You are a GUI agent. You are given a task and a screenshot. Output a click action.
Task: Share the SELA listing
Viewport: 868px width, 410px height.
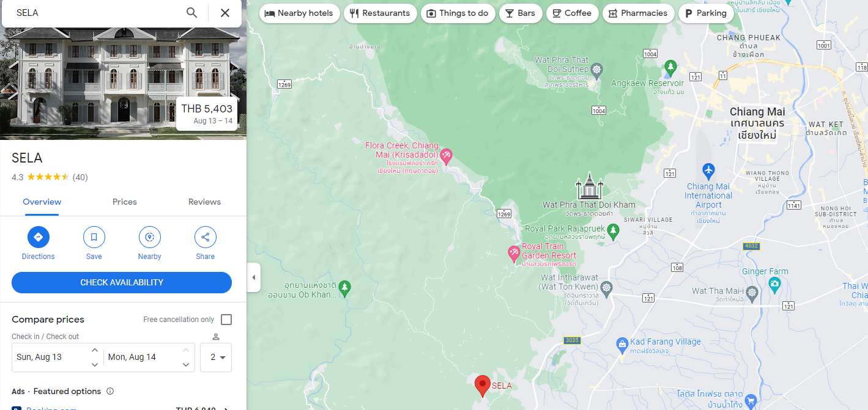point(206,237)
